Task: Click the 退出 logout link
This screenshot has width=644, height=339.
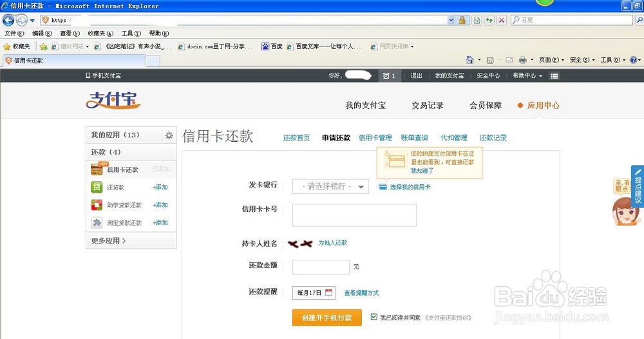Action: pos(416,75)
